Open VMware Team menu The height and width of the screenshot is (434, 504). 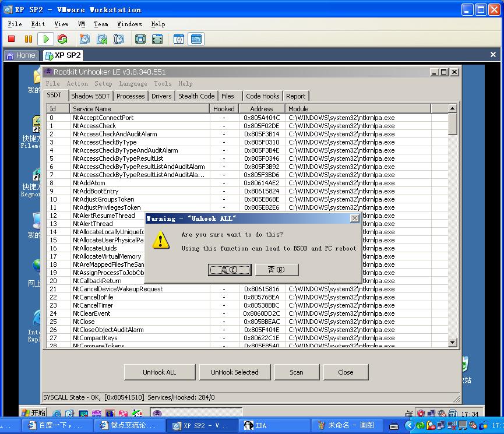tap(101, 24)
